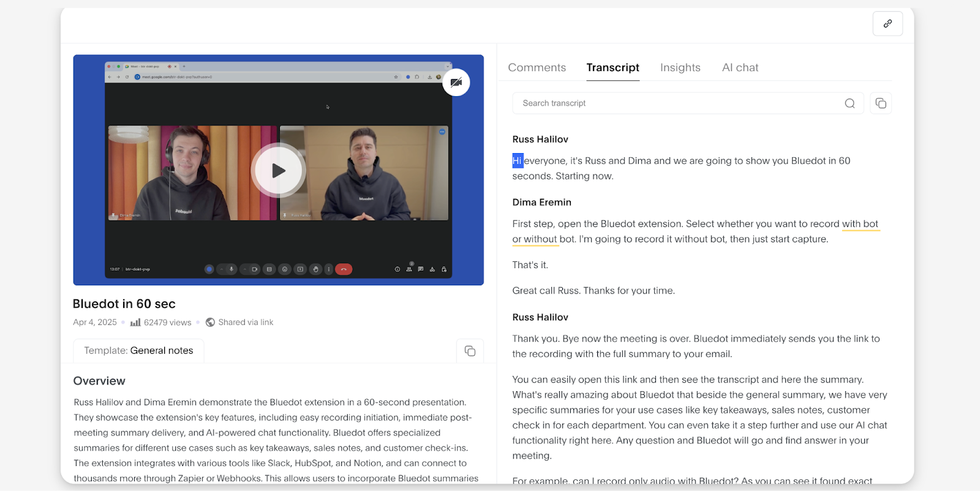Click the highlighted word Hi in transcript
The height and width of the screenshot is (491, 980).
518,161
